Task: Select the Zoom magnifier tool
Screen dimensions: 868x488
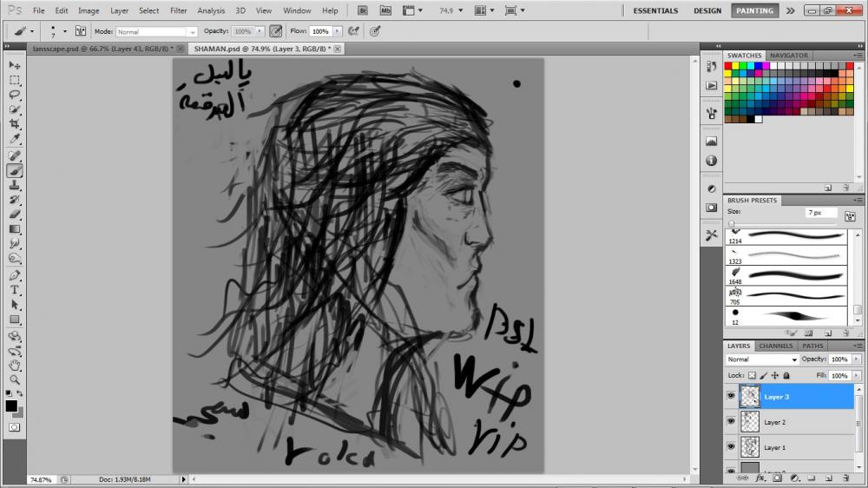Action: (x=15, y=379)
